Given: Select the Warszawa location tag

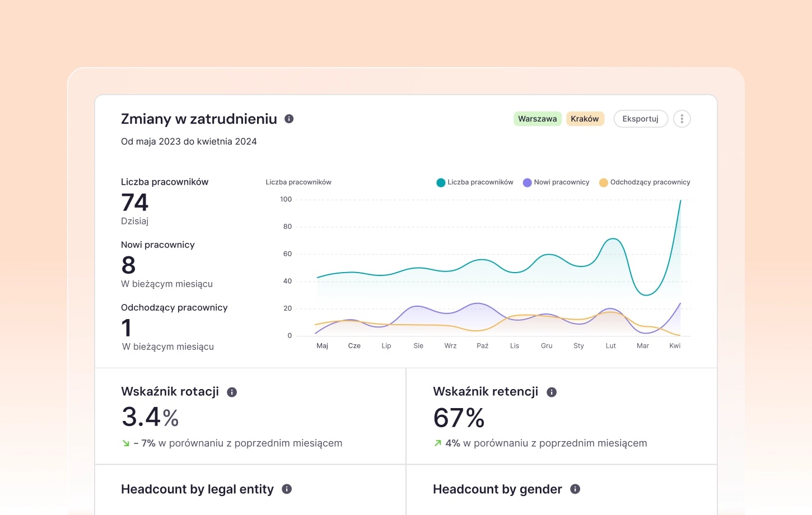Looking at the screenshot, I should pos(538,119).
